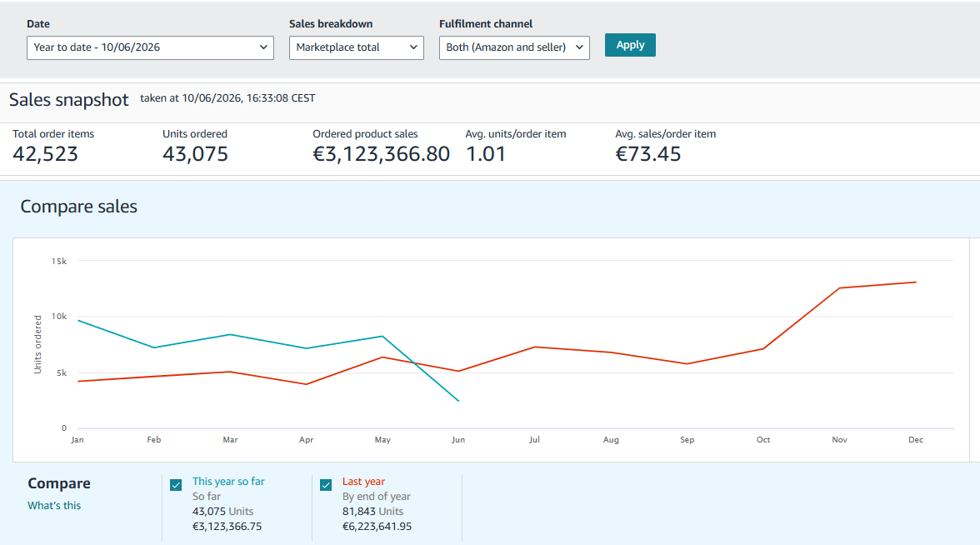Click the Units ordered value 43,075
Viewport: 980px width, 545px height.
(196, 153)
